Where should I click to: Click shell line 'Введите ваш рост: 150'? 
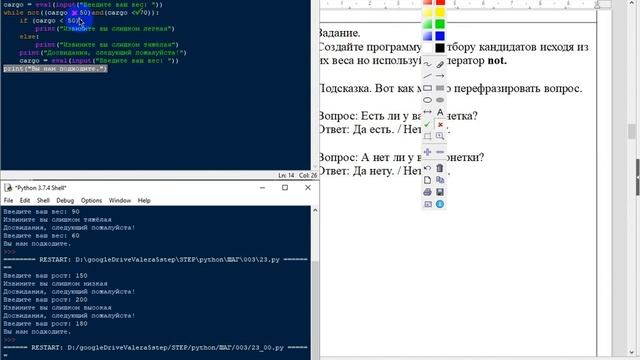pyautogui.click(x=45, y=276)
